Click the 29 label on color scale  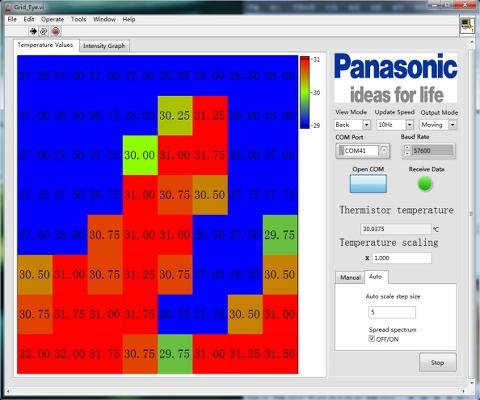(316, 125)
